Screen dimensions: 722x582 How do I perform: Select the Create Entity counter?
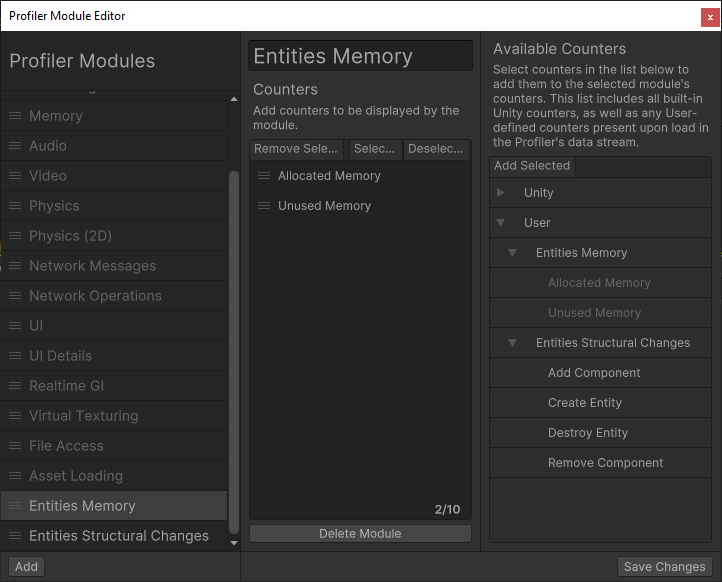(x=600, y=402)
